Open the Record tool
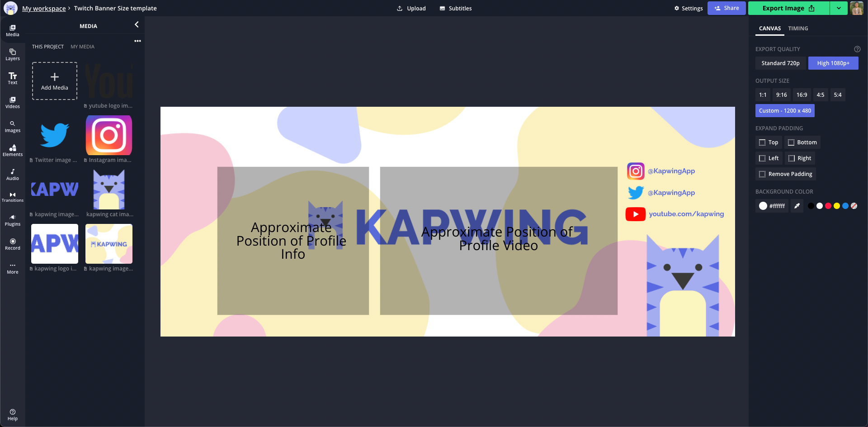This screenshot has height=427, width=868. (13, 244)
